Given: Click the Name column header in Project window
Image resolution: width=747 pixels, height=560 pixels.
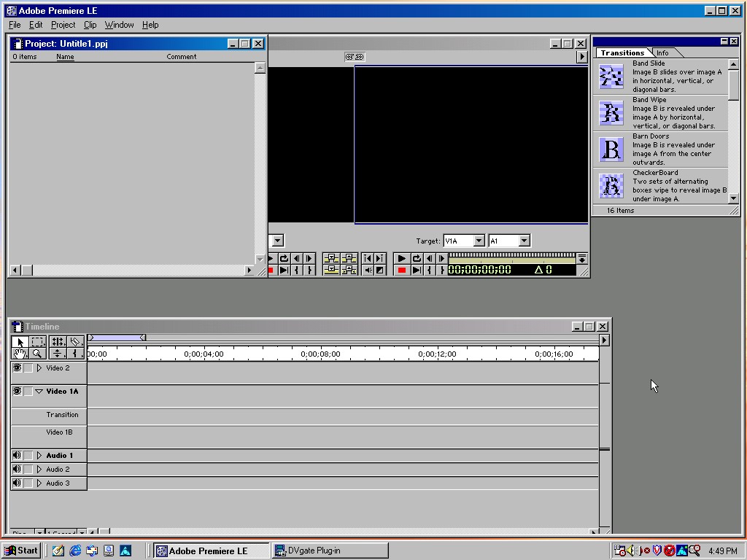Looking at the screenshot, I should pos(65,57).
